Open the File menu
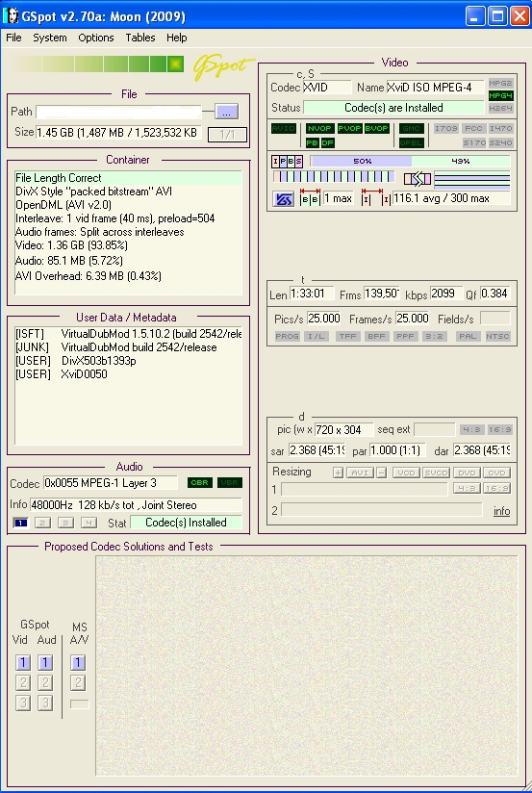The height and width of the screenshot is (793, 532). click(x=13, y=38)
